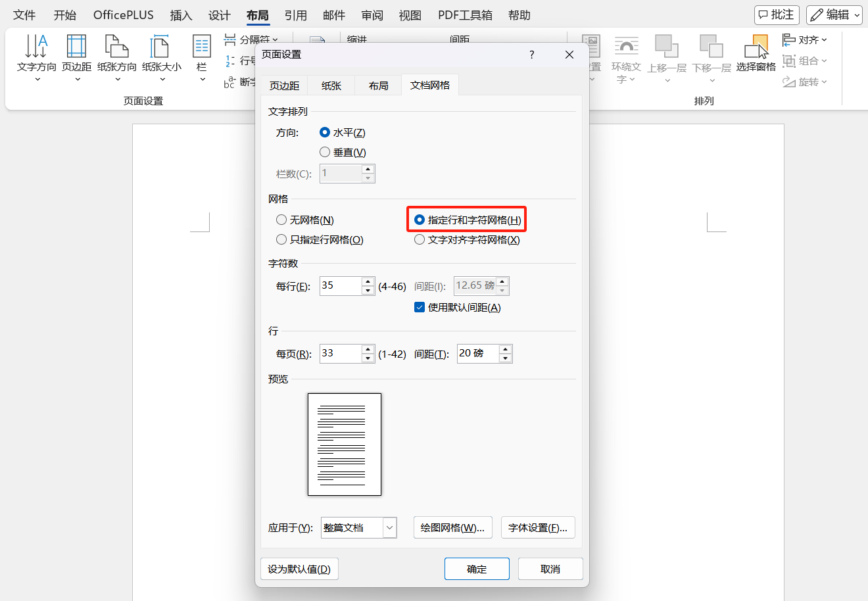Click the 字体设置 button
The image size is (868, 601).
point(538,527)
